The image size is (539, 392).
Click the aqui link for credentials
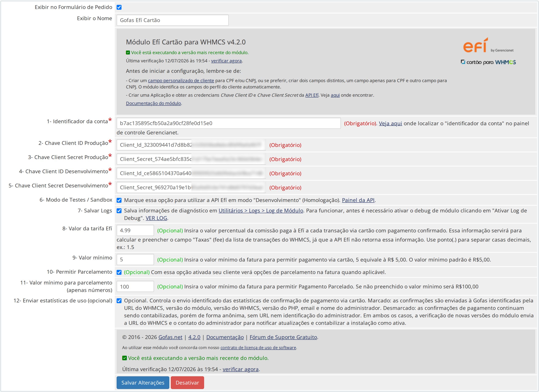(335, 95)
